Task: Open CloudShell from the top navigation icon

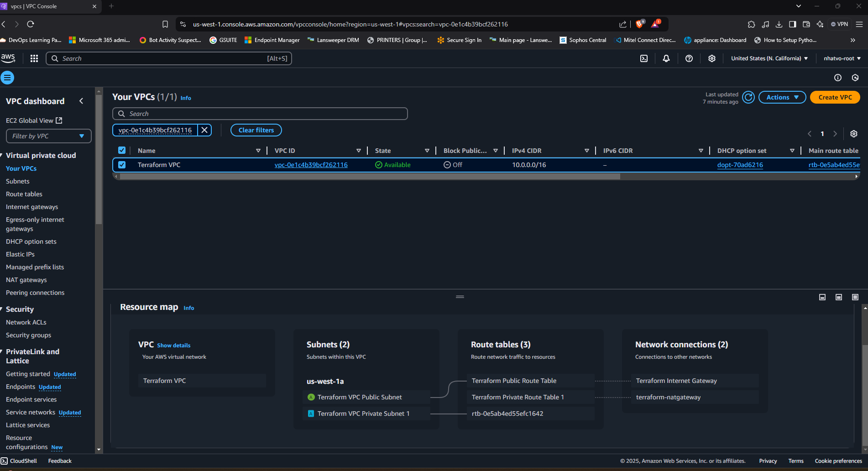Action: coord(644,58)
